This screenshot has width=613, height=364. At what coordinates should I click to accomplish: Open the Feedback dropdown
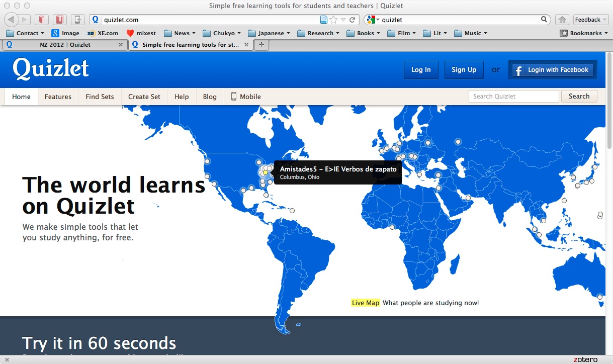pyautogui.click(x=590, y=20)
